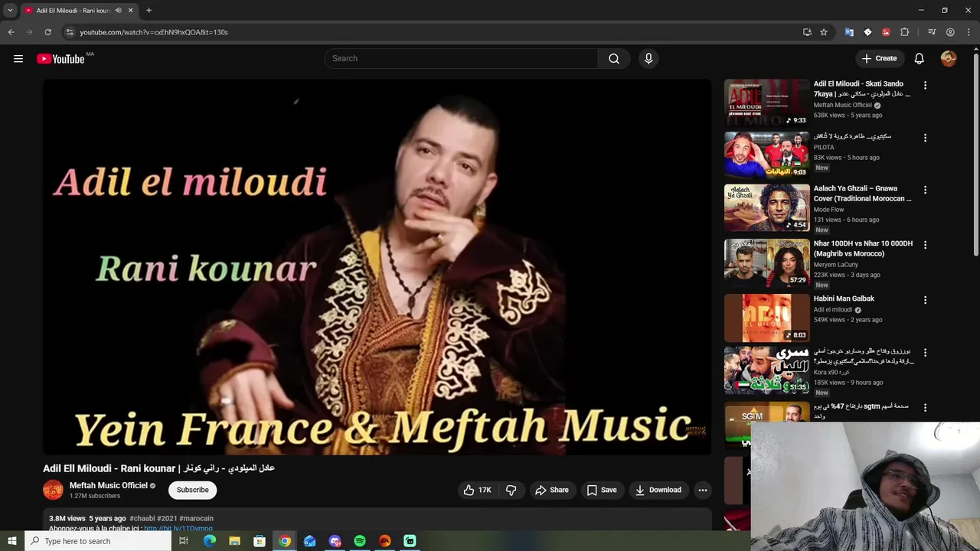Viewport: 980px width, 551px height.
Task: Open Microsoft Store from the taskbar
Action: (260, 541)
